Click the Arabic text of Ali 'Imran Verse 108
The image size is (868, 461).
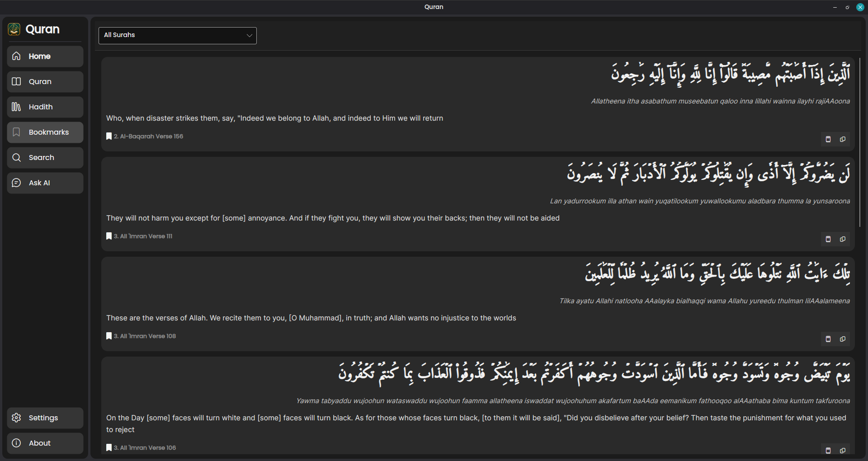pos(718,273)
